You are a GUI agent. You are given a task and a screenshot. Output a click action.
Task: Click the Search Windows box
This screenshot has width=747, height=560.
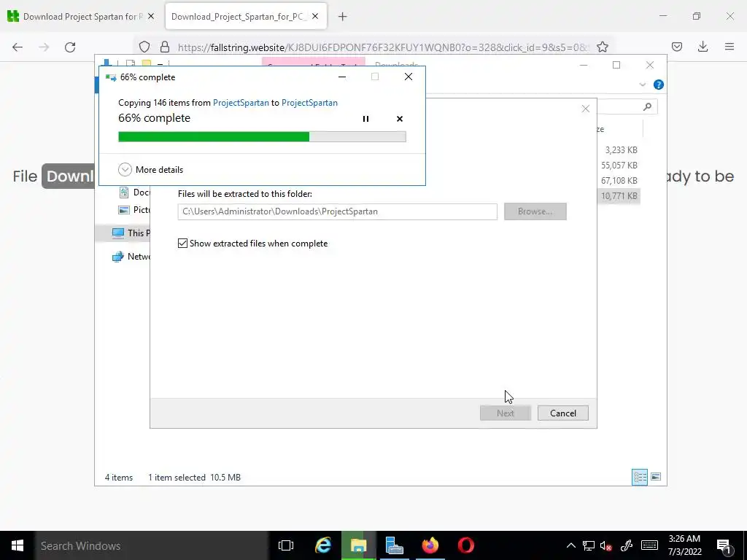click(x=152, y=545)
